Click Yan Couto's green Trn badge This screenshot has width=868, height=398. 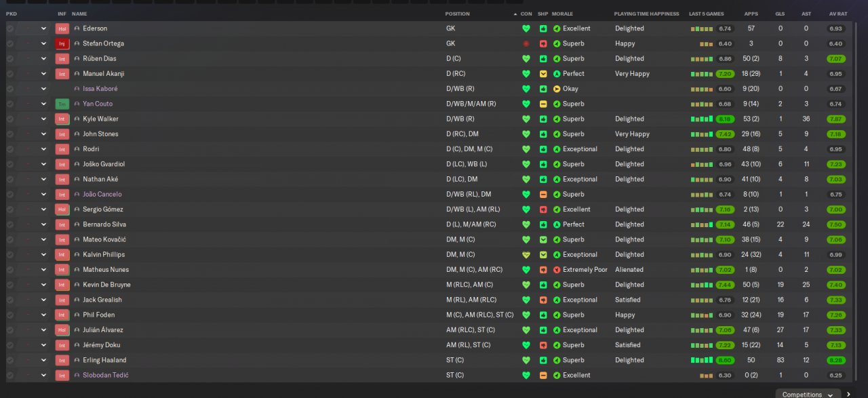click(x=62, y=104)
